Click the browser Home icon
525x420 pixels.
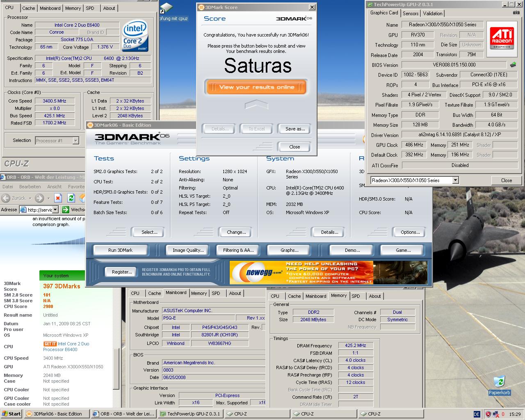(82, 198)
